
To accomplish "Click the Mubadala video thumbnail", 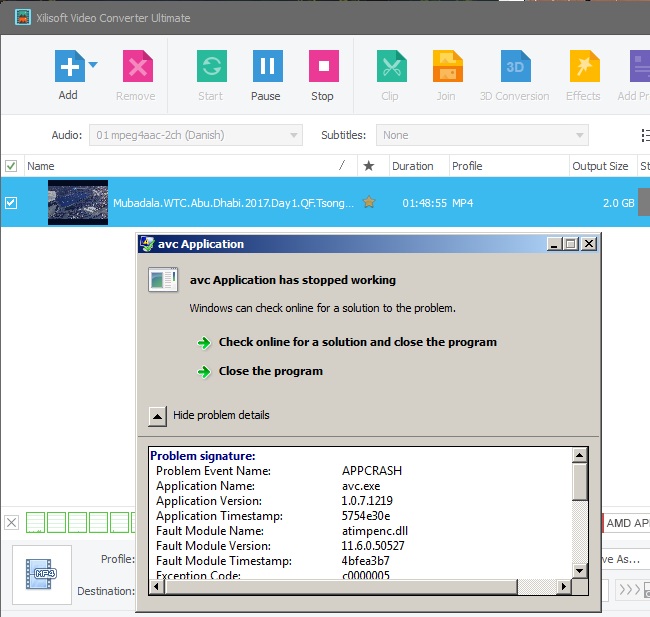I will (78, 202).
